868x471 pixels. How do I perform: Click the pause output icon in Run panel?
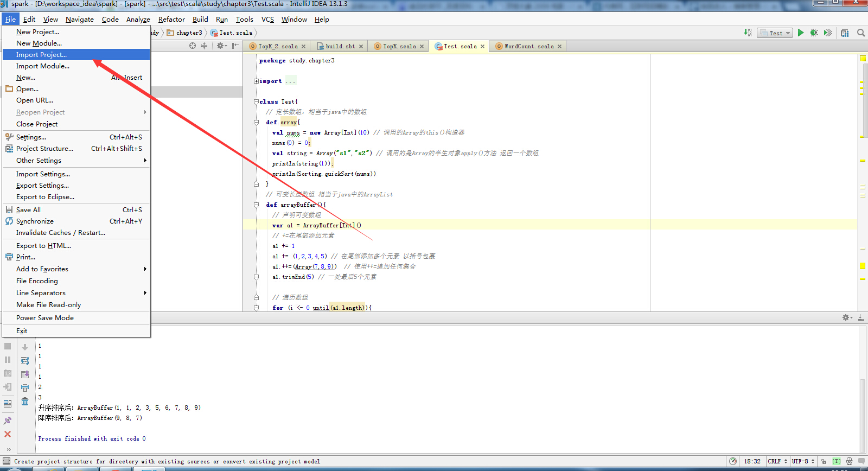click(8, 360)
